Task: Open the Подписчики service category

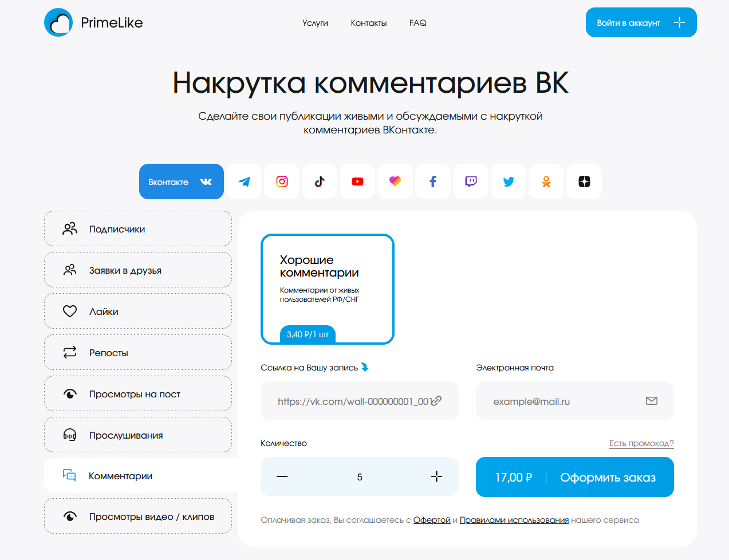Action: pos(138,228)
